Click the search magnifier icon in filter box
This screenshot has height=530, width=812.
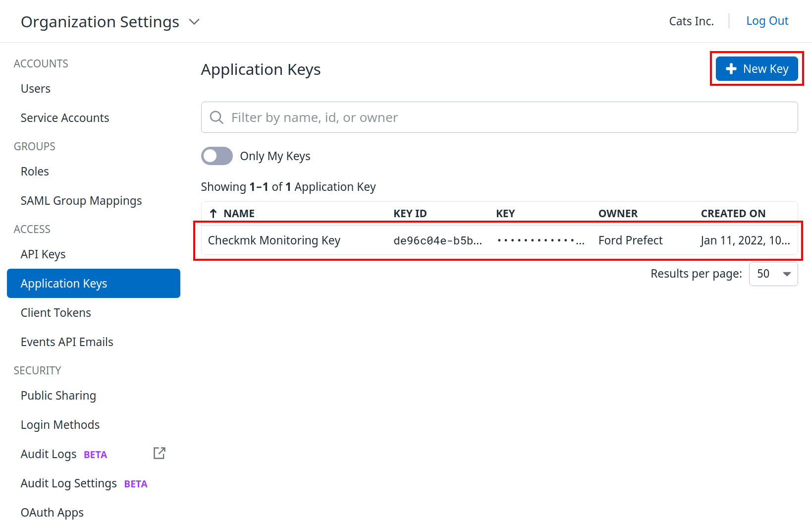click(217, 118)
